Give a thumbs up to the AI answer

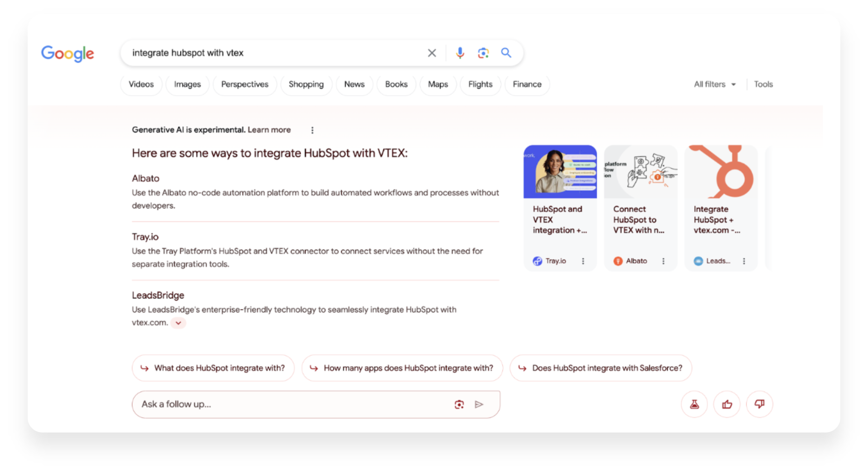727,404
